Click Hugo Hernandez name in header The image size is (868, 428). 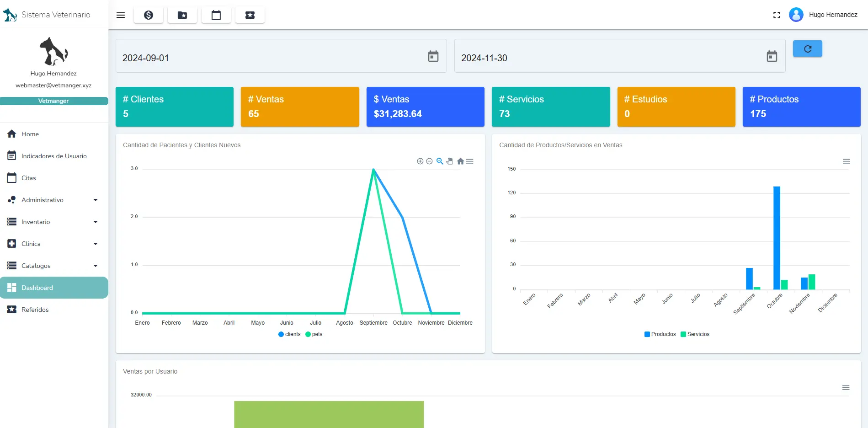(x=833, y=15)
